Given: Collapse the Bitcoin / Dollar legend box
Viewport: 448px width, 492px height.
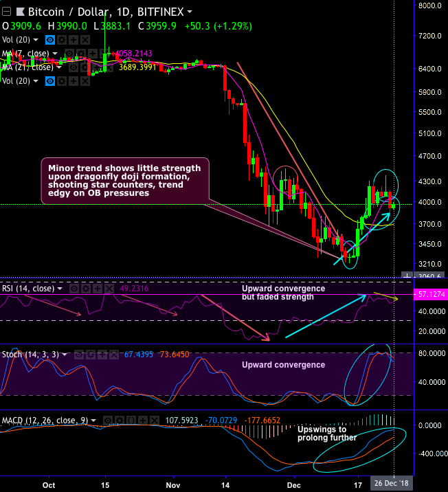Looking at the screenshot, I should tap(7, 12).
